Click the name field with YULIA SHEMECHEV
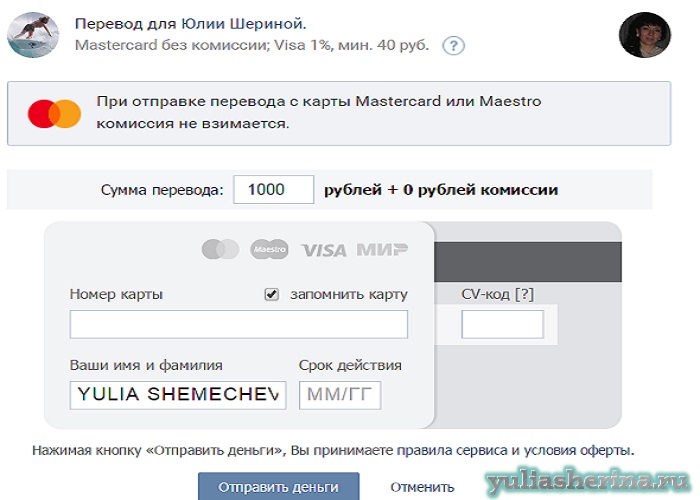 pyautogui.click(x=178, y=395)
